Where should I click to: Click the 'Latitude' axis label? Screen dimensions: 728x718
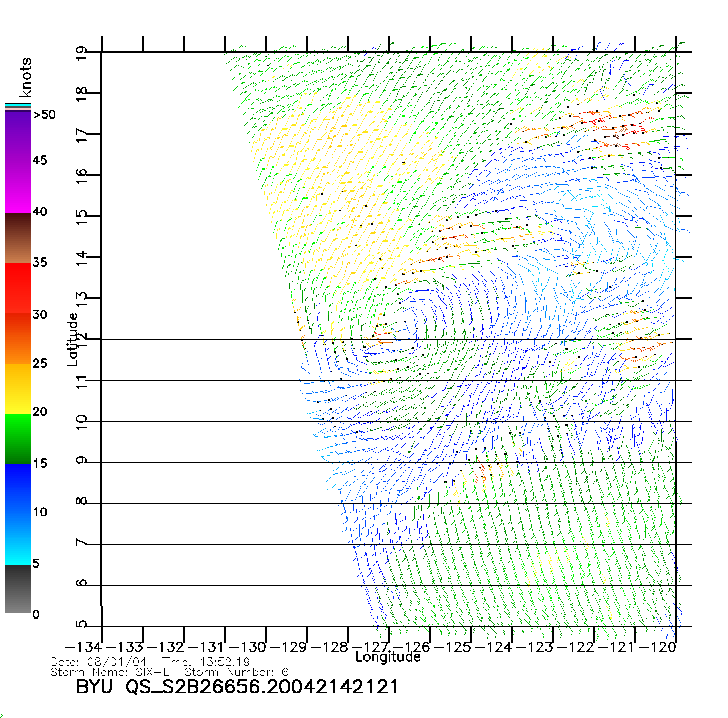coord(73,340)
